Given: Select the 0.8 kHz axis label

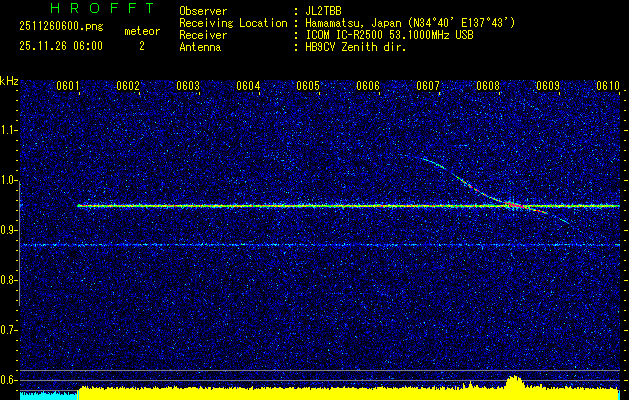Looking at the screenshot, I should pyautogui.click(x=9, y=280).
